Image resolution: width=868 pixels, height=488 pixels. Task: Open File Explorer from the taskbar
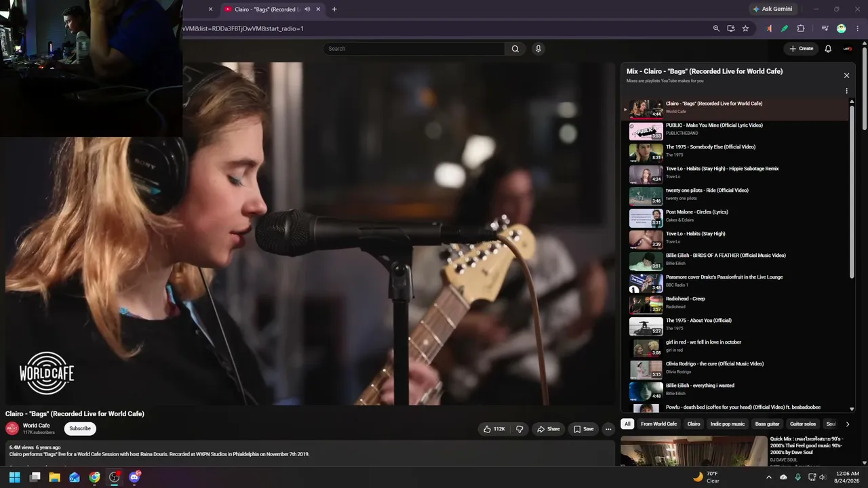click(55, 477)
